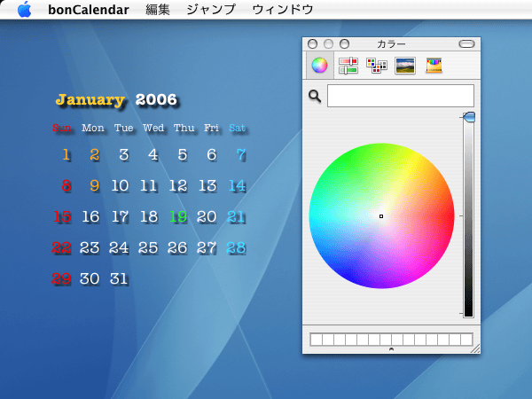Screen dimensions: 532x399
Task: Click the Fri weekday header
Action: coord(211,129)
